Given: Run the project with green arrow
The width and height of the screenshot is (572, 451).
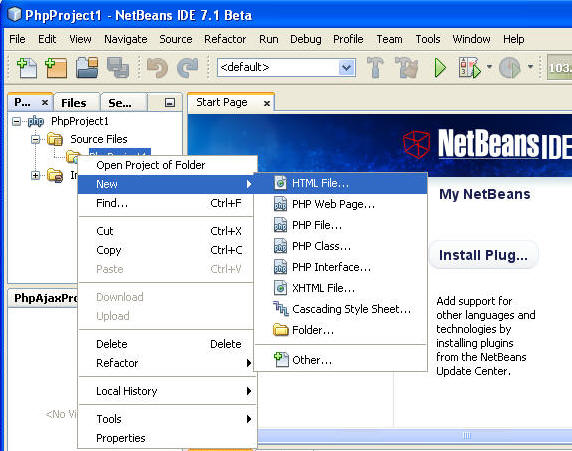Looking at the screenshot, I should click(x=440, y=68).
